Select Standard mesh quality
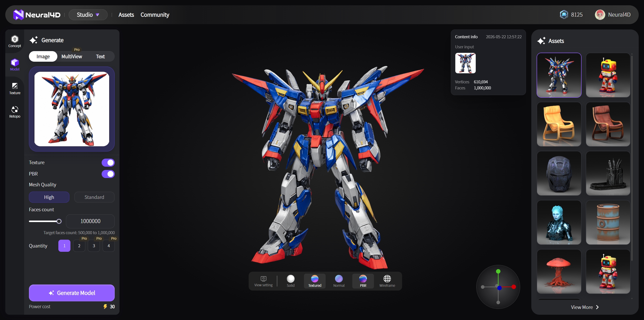This screenshot has height=320, width=644. coord(94,197)
